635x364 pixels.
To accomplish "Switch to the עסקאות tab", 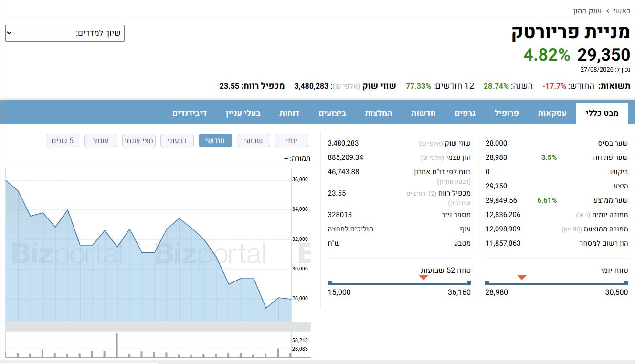I will tap(552, 113).
